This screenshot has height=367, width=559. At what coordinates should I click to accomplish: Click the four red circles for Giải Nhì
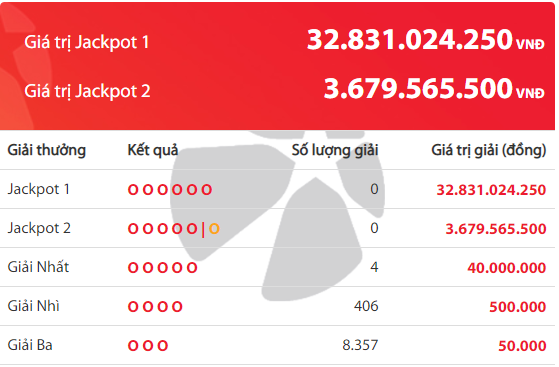point(155,307)
